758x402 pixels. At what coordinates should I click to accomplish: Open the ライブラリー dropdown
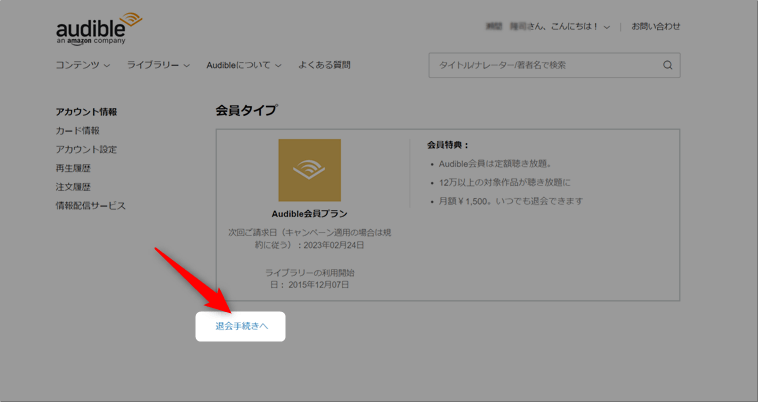tap(158, 65)
